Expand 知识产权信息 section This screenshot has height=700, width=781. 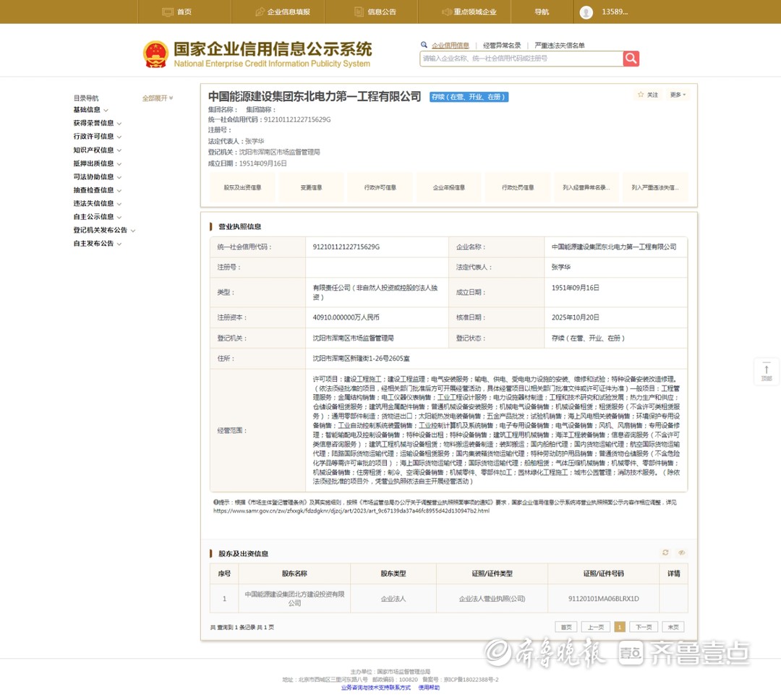click(x=97, y=150)
